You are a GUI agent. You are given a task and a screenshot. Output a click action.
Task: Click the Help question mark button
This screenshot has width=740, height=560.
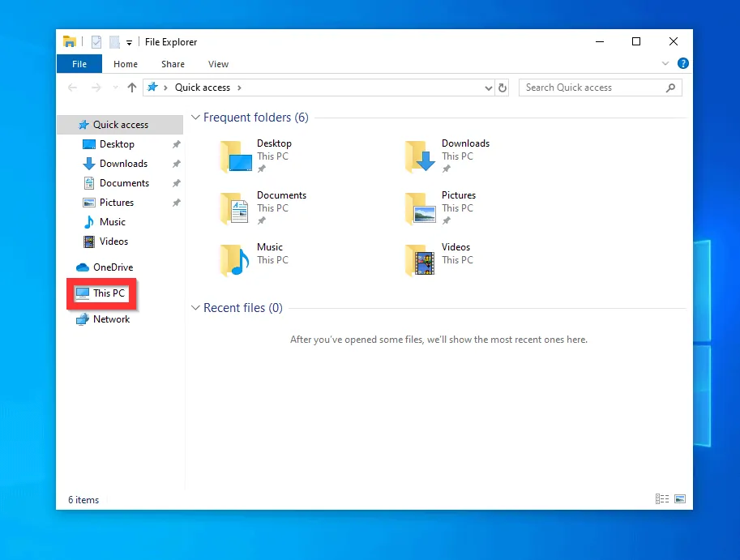[682, 63]
